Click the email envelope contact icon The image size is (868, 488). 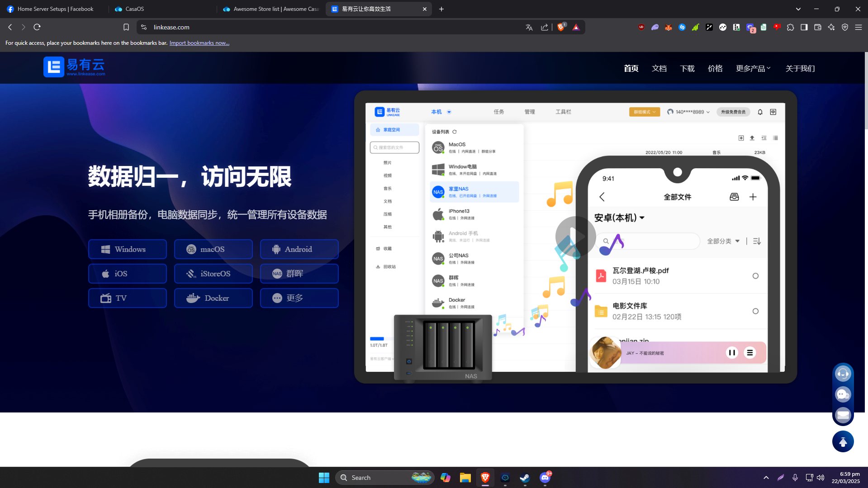coord(843,415)
